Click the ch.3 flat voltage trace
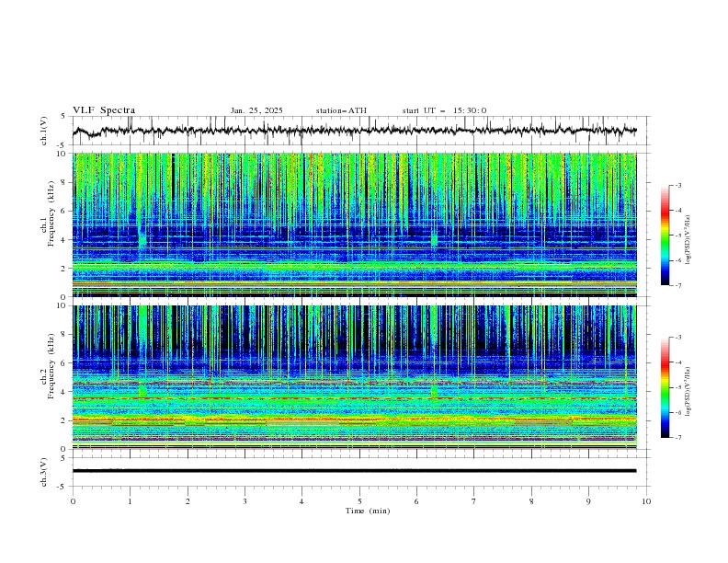The height and width of the screenshot is (563, 728). click(x=354, y=471)
